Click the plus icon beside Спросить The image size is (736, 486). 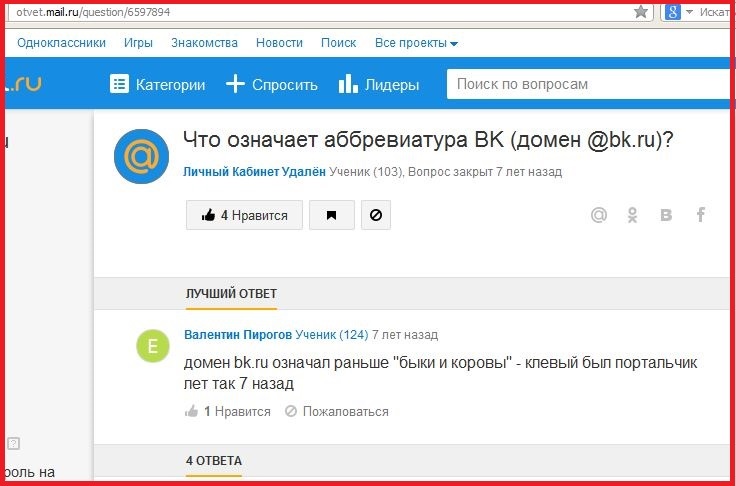[235, 84]
